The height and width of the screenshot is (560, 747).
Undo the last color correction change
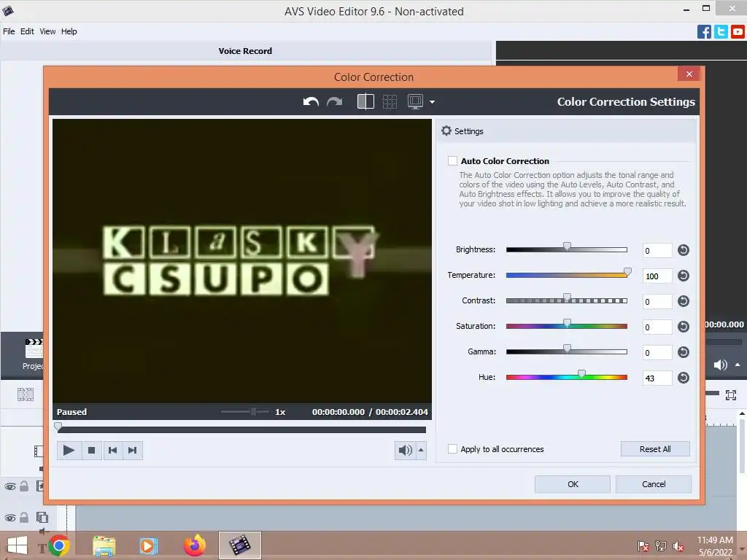pos(311,101)
